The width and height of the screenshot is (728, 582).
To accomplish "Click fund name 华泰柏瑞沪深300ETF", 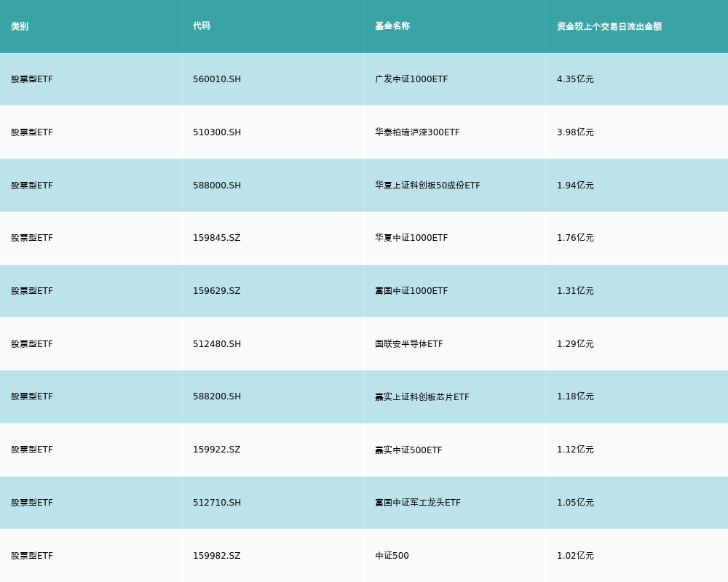I will click(417, 132).
